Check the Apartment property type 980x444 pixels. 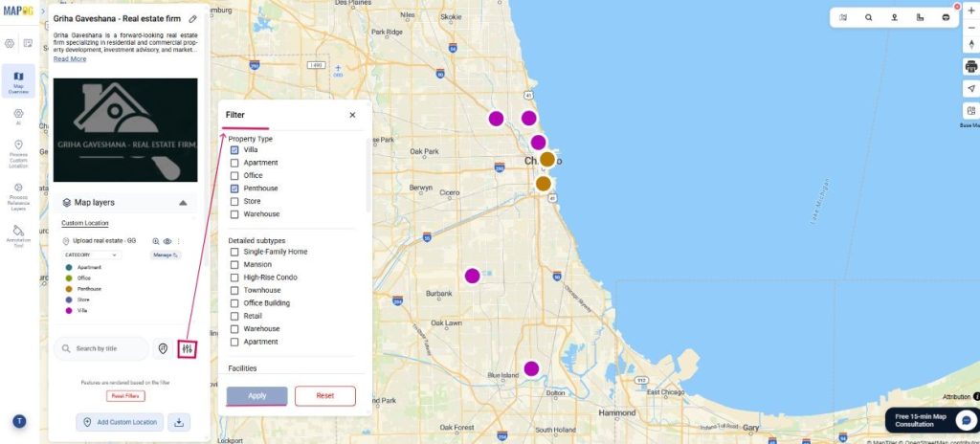point(234,163)
